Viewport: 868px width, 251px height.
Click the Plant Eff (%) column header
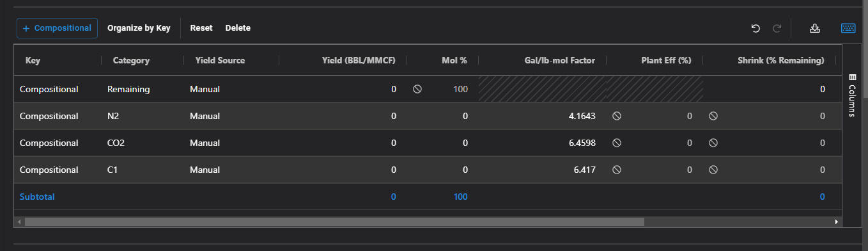(667, 61)
